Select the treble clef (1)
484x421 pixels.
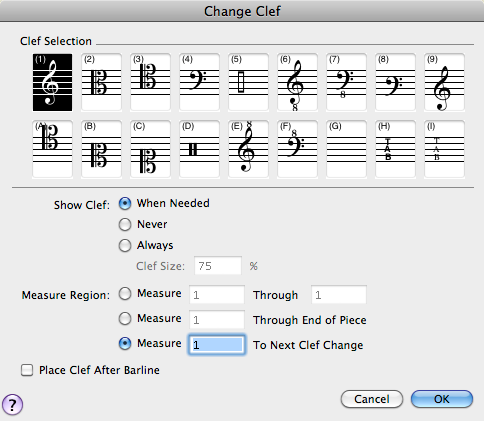point(52,82)
